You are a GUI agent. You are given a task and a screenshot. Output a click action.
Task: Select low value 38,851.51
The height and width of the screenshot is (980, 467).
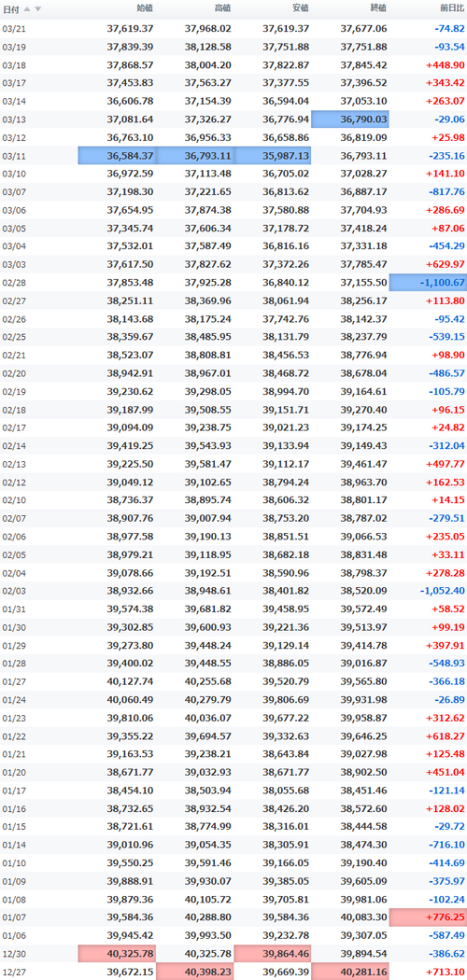tap(286, 537)
